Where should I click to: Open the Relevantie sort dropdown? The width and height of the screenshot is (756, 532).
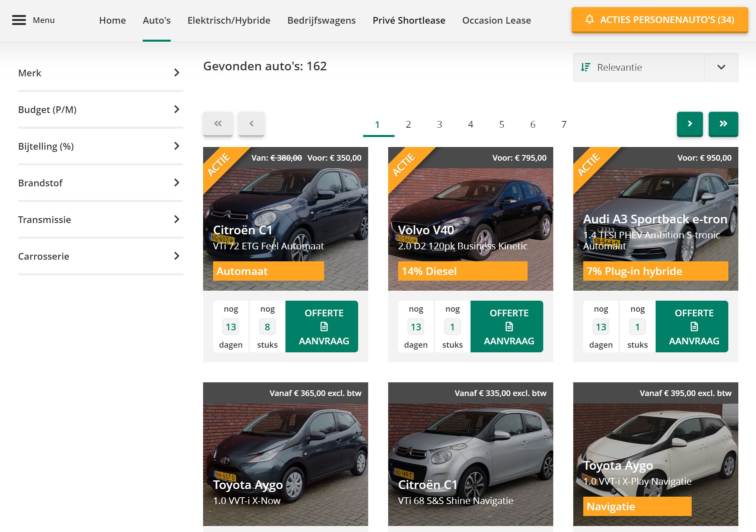click(x=721, y=67)
